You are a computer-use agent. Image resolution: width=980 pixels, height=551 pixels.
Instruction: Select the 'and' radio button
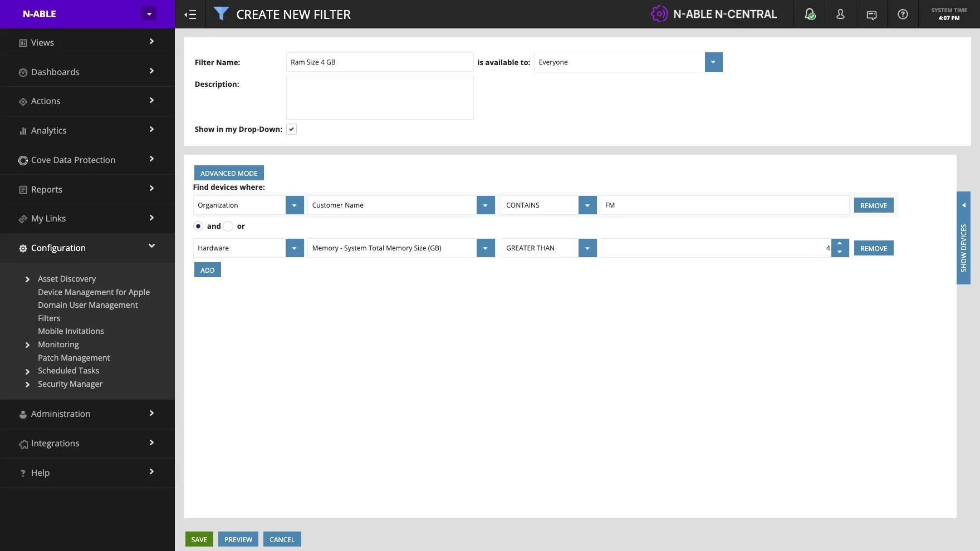(x=198, y=226)
